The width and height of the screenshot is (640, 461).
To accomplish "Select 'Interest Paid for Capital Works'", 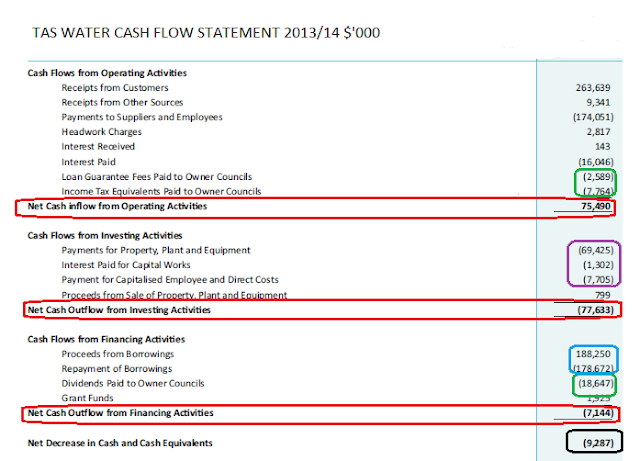I will click(126, 265).
